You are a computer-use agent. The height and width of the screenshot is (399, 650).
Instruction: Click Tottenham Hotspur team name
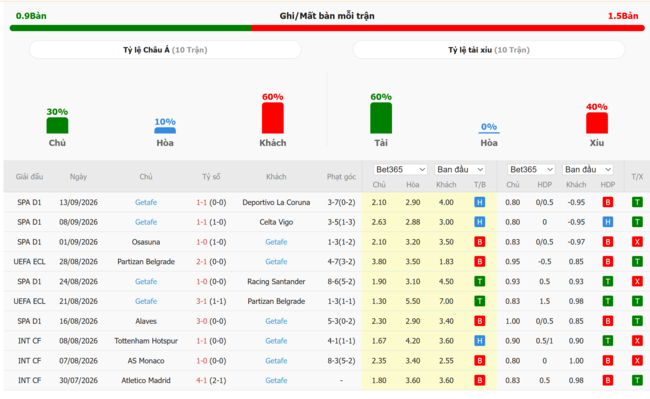pyautogui.click(x=146, y=341)
